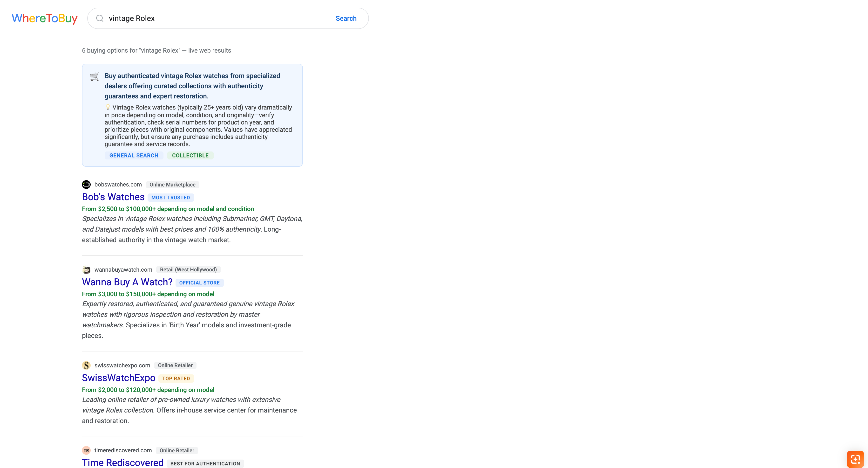Image resolution: width=868 pixels, height=468 pixels.
Task: Click the swisswatchexpo.com domain text
Action: tap(122, 365)
